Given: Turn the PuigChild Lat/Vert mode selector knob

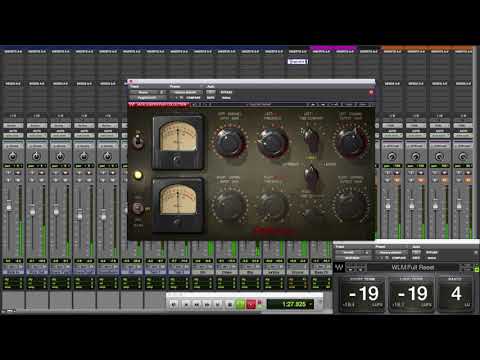Looking at the screenshot, I should (x=311, y=177).
